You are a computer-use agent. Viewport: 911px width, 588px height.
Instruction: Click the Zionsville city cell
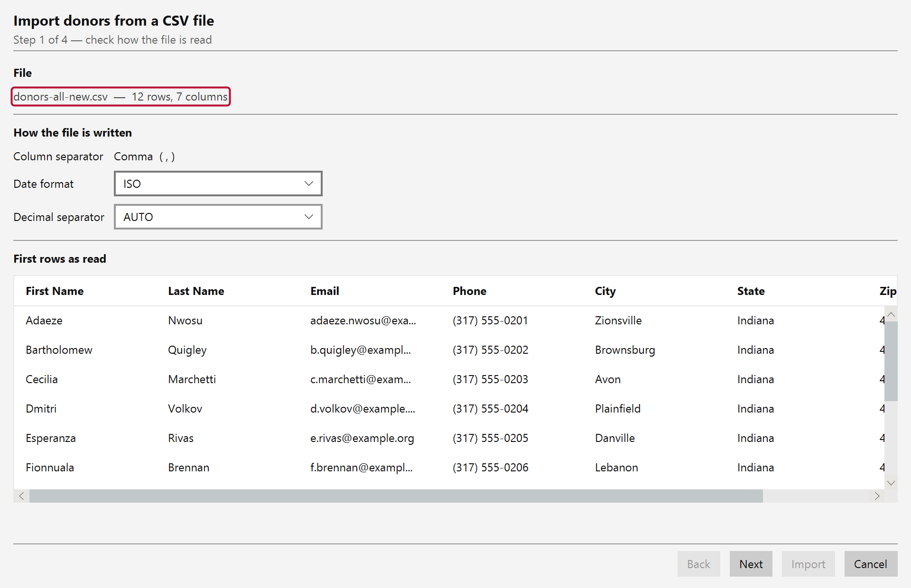(x=618, y=321)
